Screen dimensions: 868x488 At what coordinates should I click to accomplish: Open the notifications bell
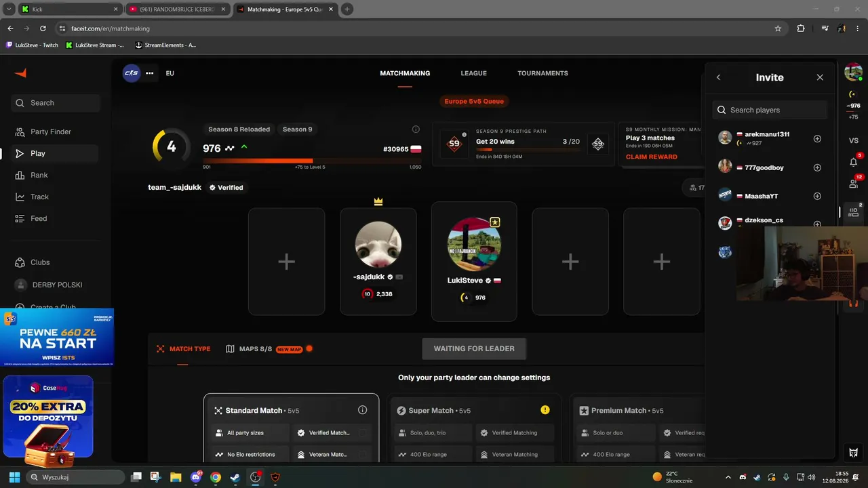854,162
